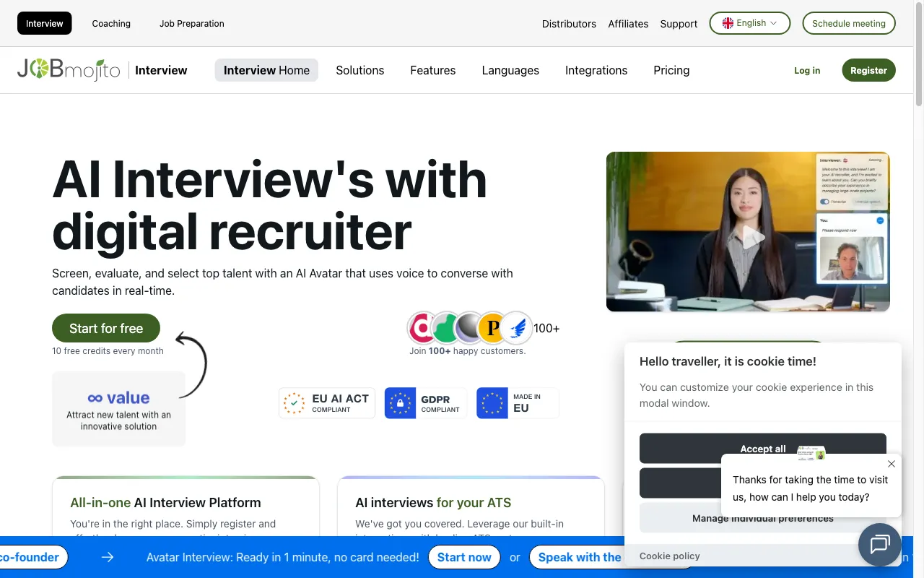Open the JOBmojito logo home link
The image size is (924, 578).
click(x=69, y=70)
